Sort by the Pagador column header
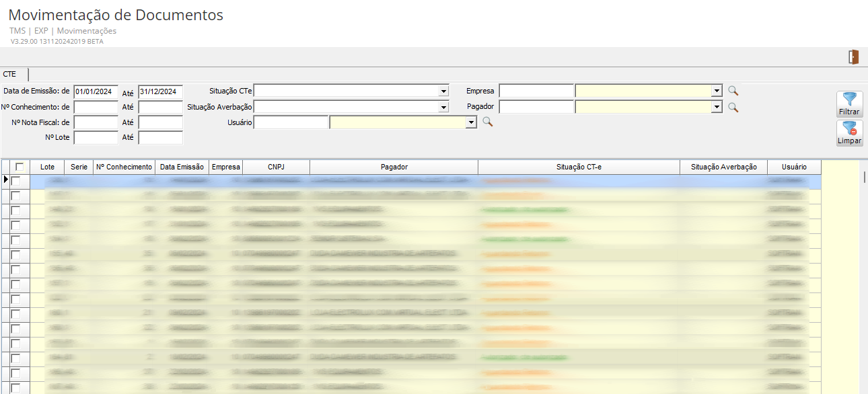Viewport: 868px width, 394px height. [394, 167]
